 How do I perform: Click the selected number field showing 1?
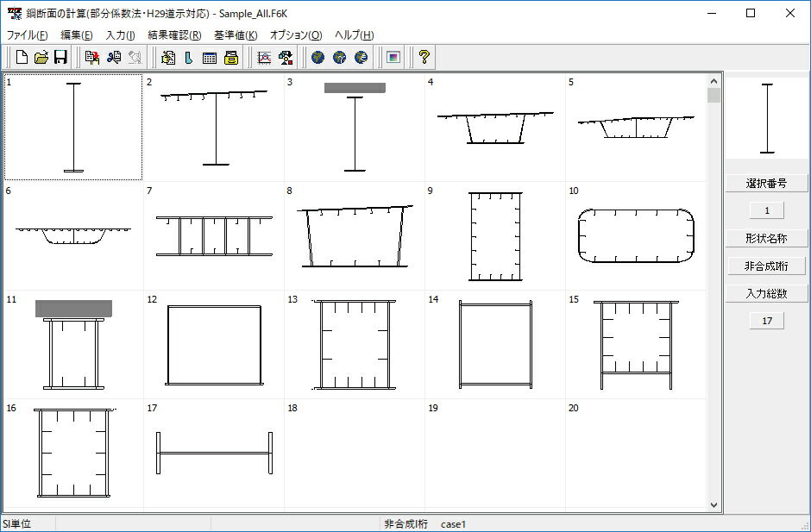tap(767, 210)
